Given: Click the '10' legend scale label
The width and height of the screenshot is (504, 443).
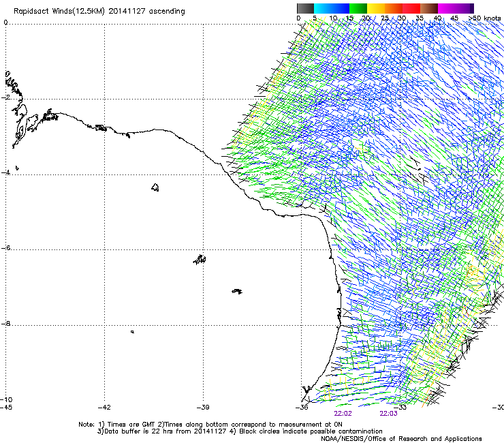Looking at the screenshot, I should 333,18.
